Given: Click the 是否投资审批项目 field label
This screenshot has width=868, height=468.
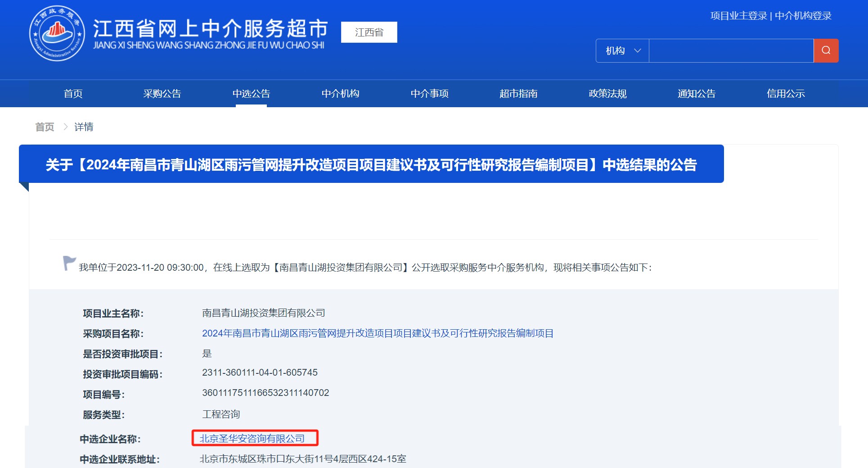Looking at the screenshot, I should tap(123, 354).
